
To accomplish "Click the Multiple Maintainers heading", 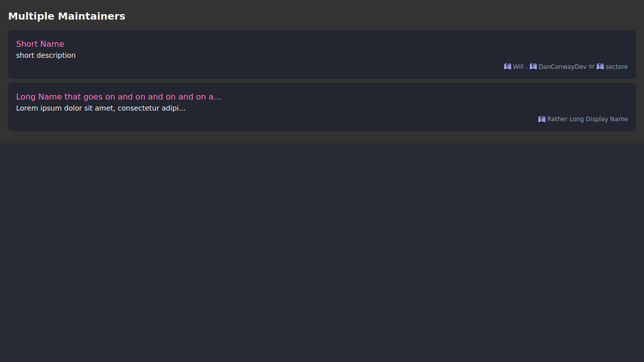I will [x=66, y=16].
